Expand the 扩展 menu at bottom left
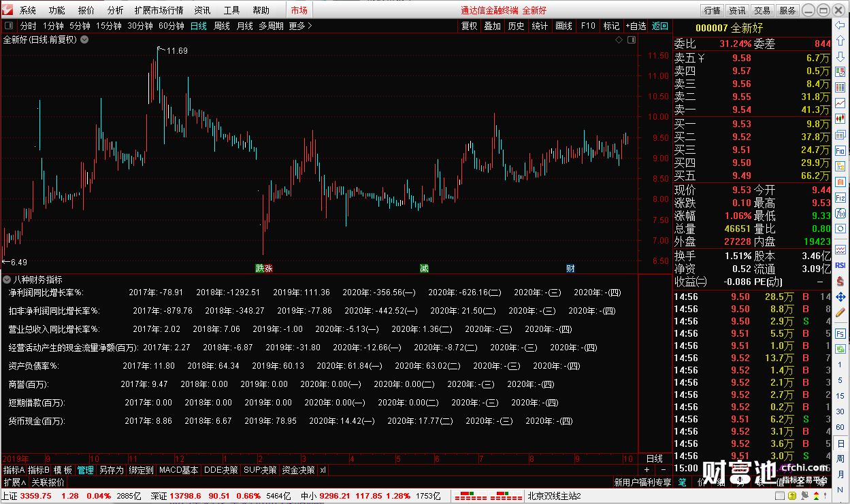Image resolution: width=850 pixels, height=504 pixels. click(14, 482)
